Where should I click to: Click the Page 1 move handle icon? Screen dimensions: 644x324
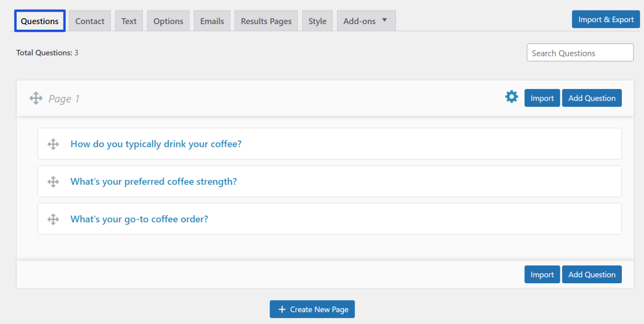(x=36, y=98)
